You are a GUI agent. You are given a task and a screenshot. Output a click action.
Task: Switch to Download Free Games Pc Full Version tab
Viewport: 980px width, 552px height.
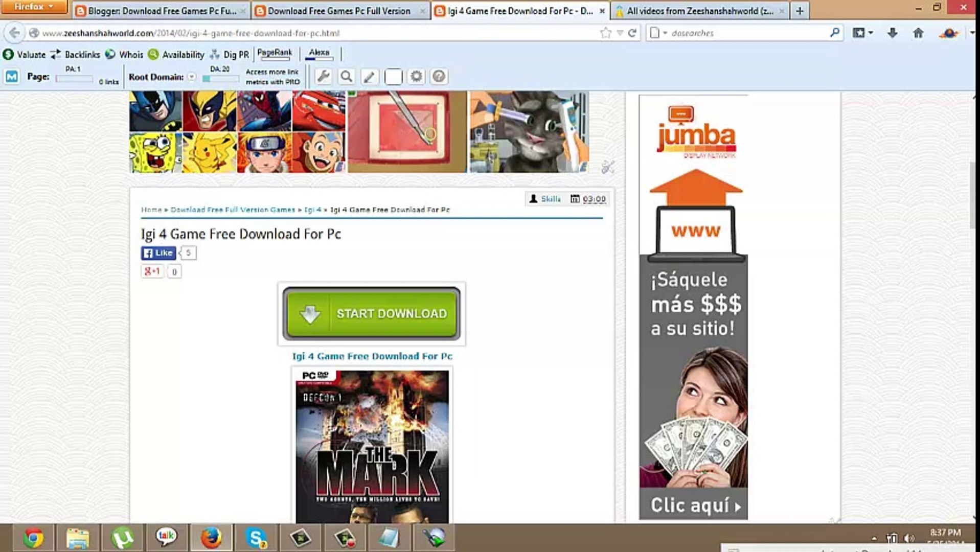click(x=340, y=11)
